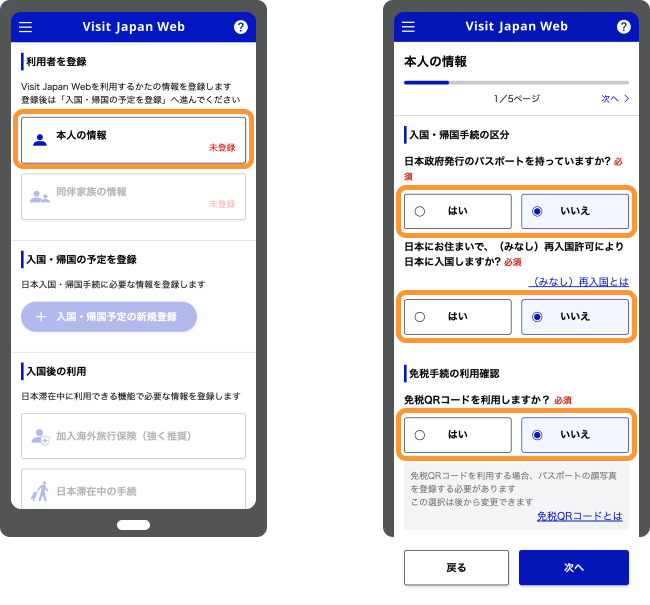Viewport: 650px width, 605px height.
Task: Click the 未登録 status on 本人の情報
Action: point(222,148)
